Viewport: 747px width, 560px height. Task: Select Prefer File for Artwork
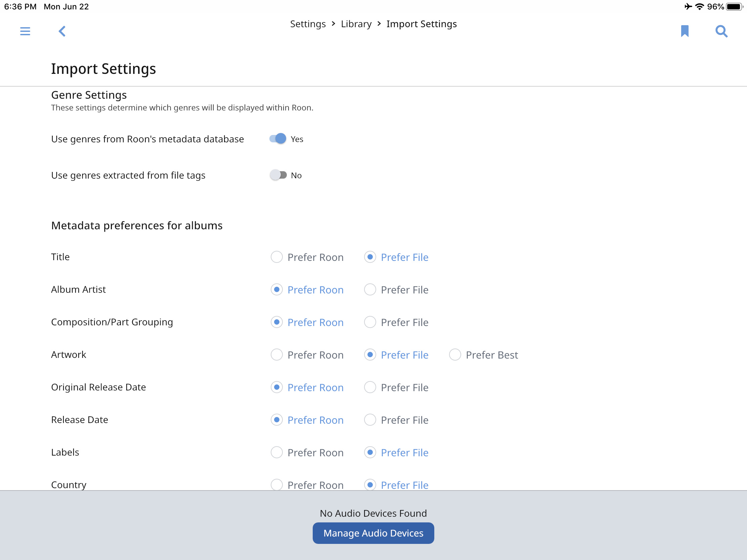[x=396, y=355]
